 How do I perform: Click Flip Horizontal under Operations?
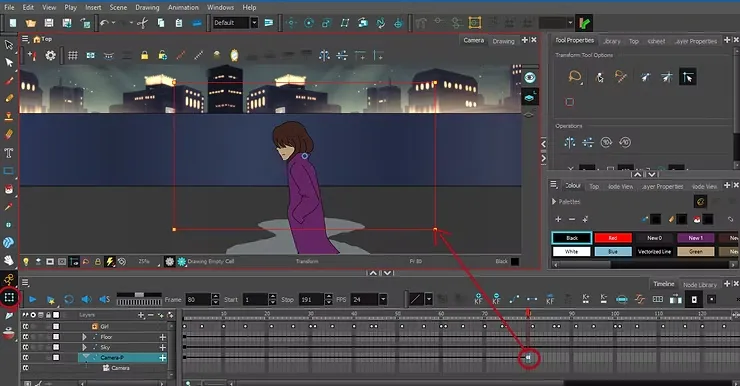[570, 143]
